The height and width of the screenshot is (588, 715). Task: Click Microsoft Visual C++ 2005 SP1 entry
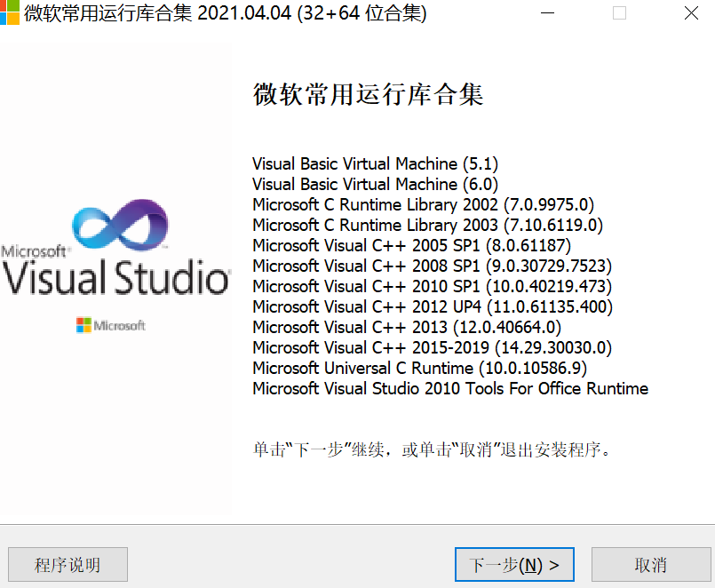412,245
